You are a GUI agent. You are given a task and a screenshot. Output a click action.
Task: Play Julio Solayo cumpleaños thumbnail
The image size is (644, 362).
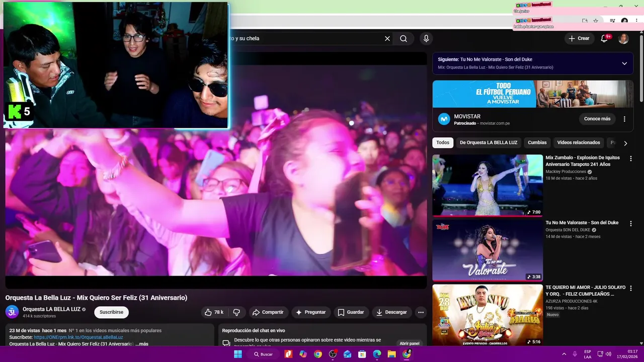click(488, 315)
